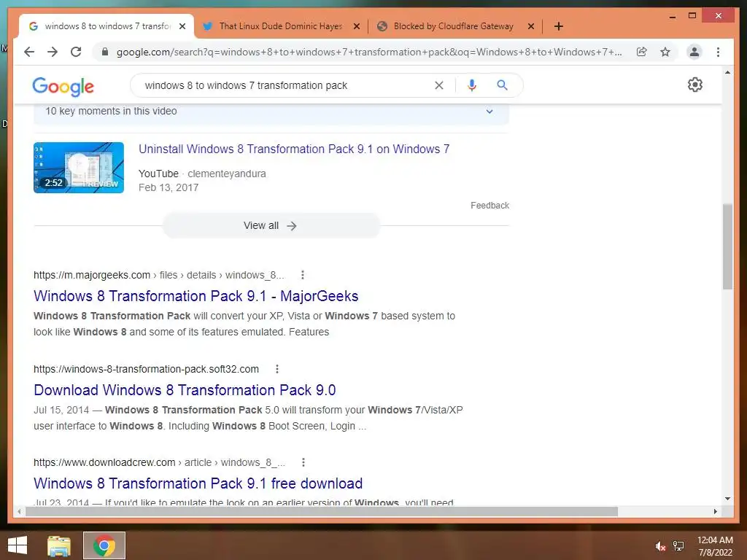Go back to the previous page
747x560 pixels.
(29, 52)
